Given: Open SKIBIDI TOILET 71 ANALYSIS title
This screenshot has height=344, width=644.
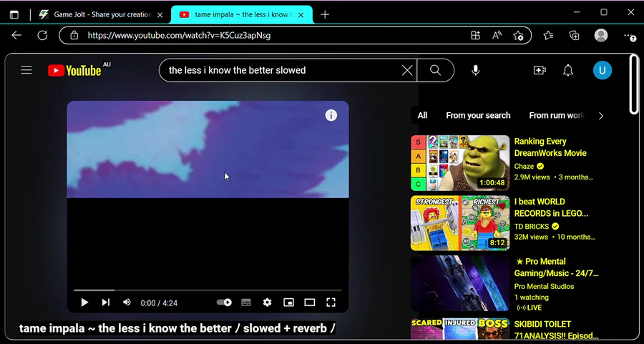Looking at the screenshot, I should (557, 330).
